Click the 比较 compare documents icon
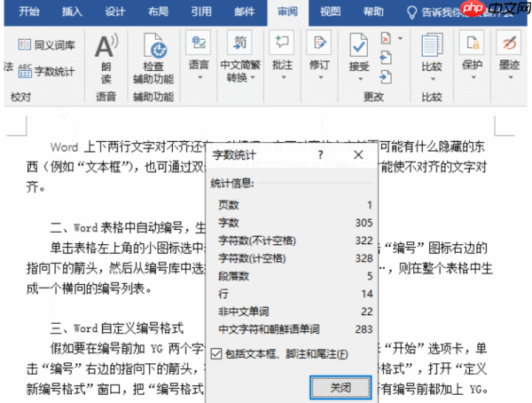The height and width of the screenshot is (403, 532). tap(432, 45)
